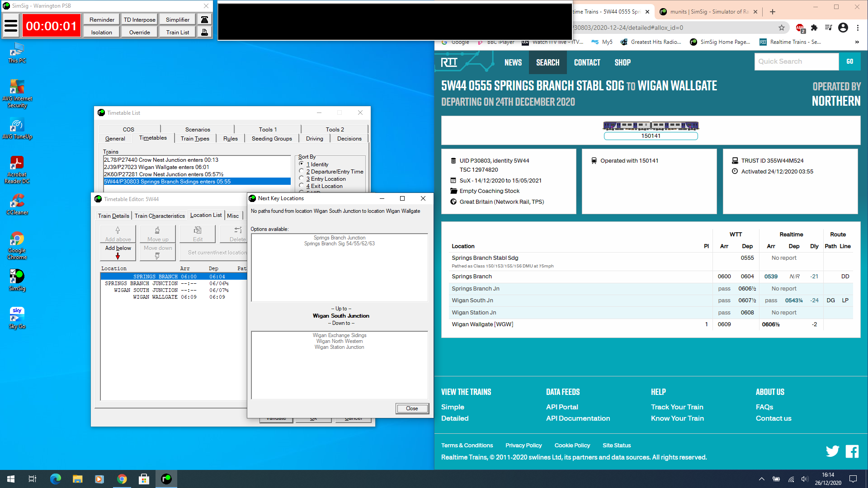Open the Scenarios tab in Timetable List
868x488 pixels.
click(198, 129)
